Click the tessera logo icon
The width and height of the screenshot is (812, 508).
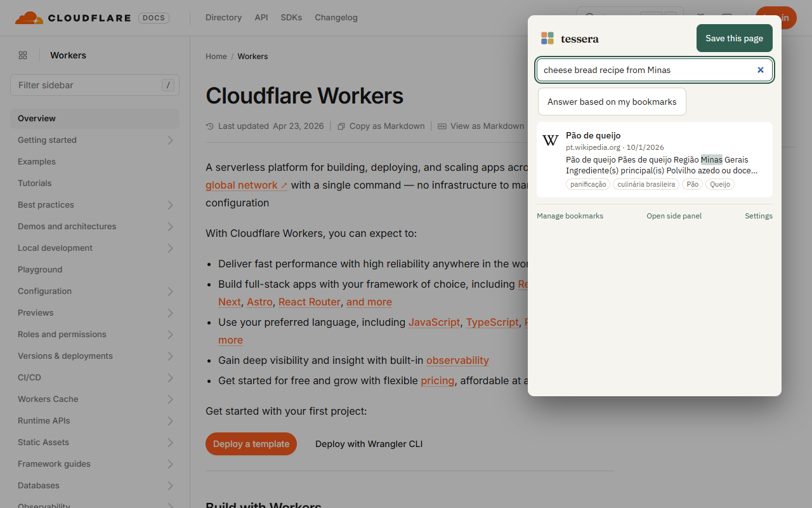click(x=547, y=38)
